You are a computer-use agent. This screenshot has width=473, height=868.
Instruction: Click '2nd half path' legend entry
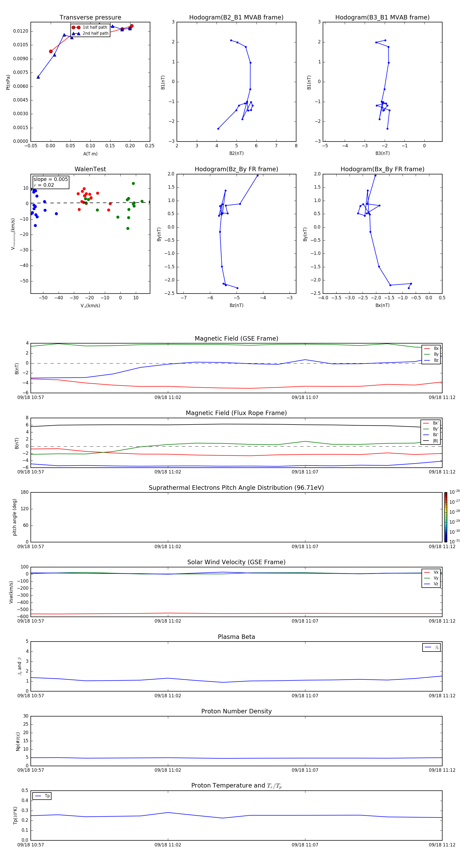click(91, 33)
